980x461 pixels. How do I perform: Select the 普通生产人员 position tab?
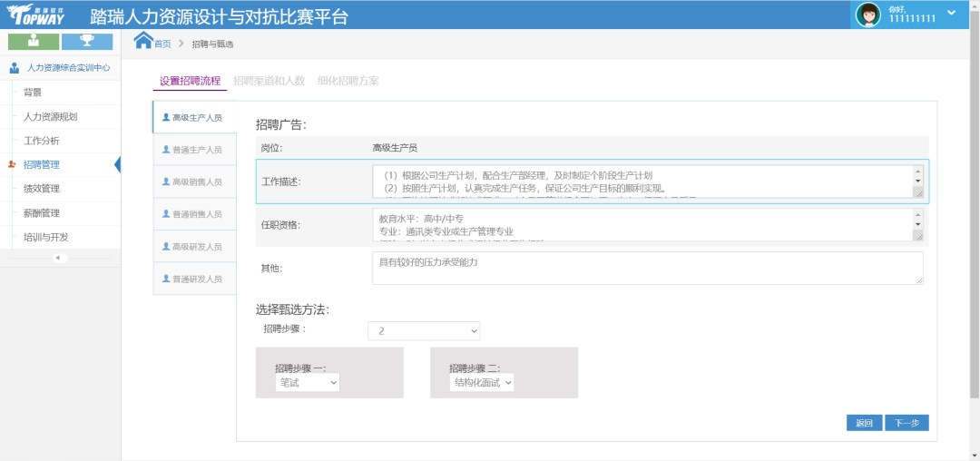pyautogui.click(x=191, y=150)
